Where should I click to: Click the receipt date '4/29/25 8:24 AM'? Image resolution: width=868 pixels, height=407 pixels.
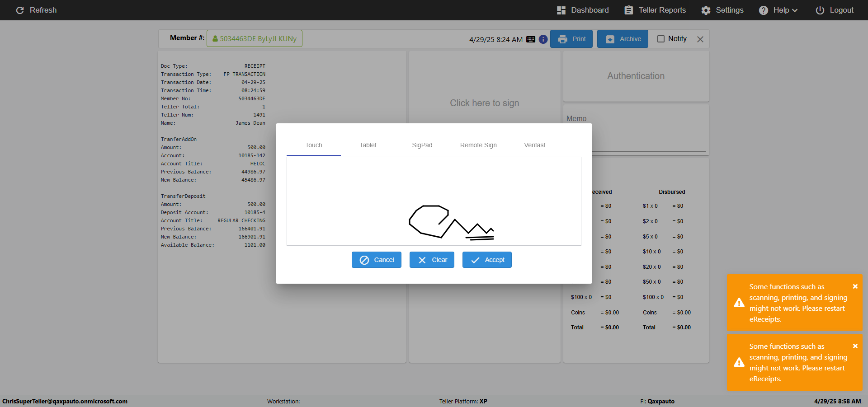click(x=495, y=40)
